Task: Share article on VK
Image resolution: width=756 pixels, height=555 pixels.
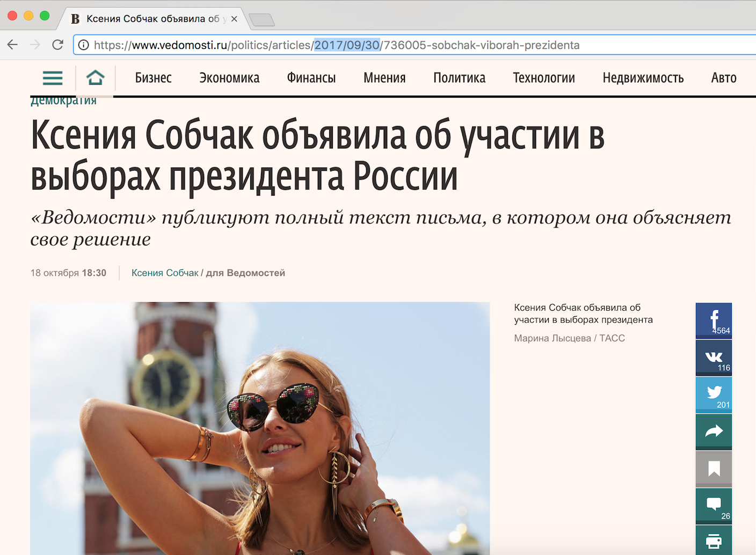Action: [x=714, y=358]
